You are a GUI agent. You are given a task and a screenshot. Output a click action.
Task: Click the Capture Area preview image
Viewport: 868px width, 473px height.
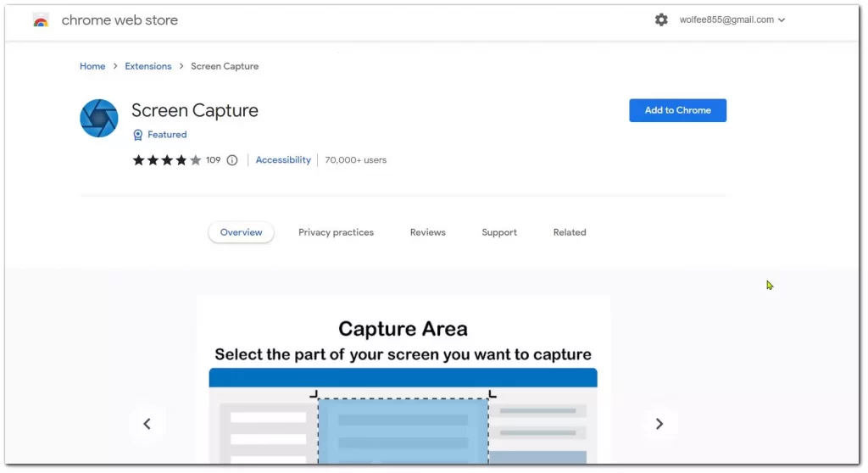[x=403, y=380]
